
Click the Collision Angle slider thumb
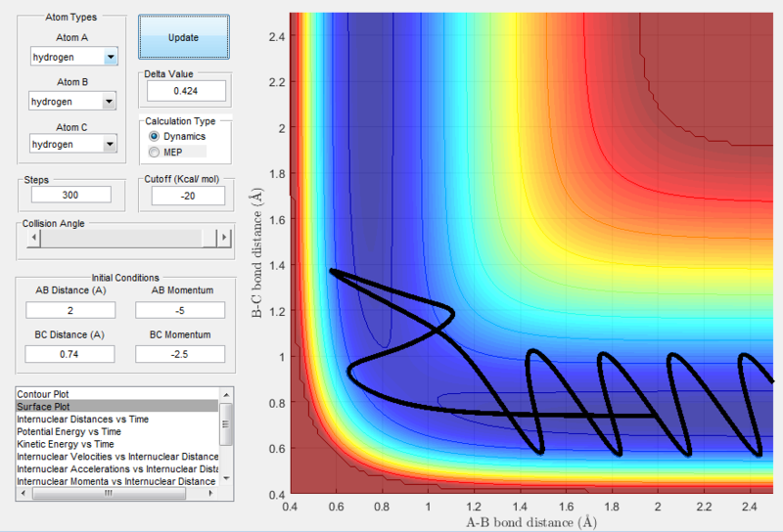pos(209,238)
